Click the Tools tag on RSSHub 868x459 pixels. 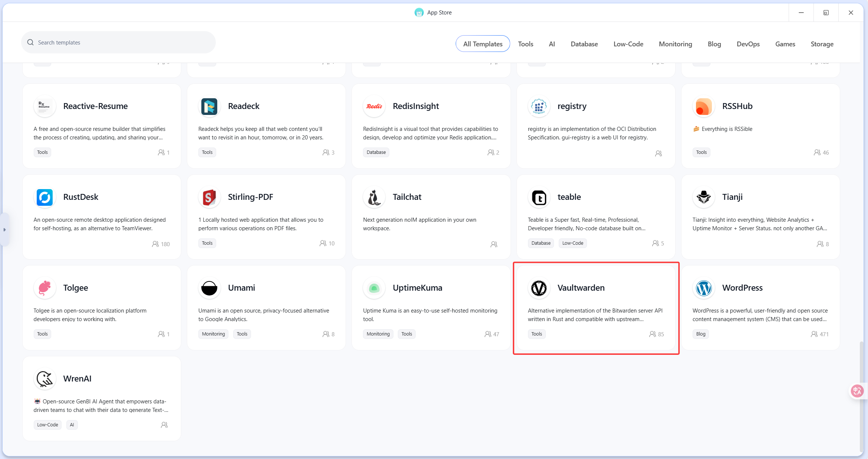pos(701,152)
